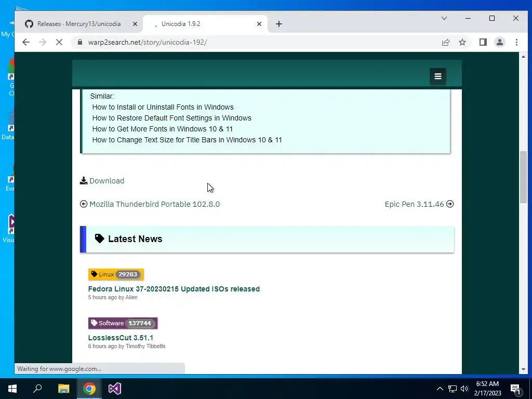
Task: Close the Unicodia 1.9.2 tab
Action: (x=259, y=24)
